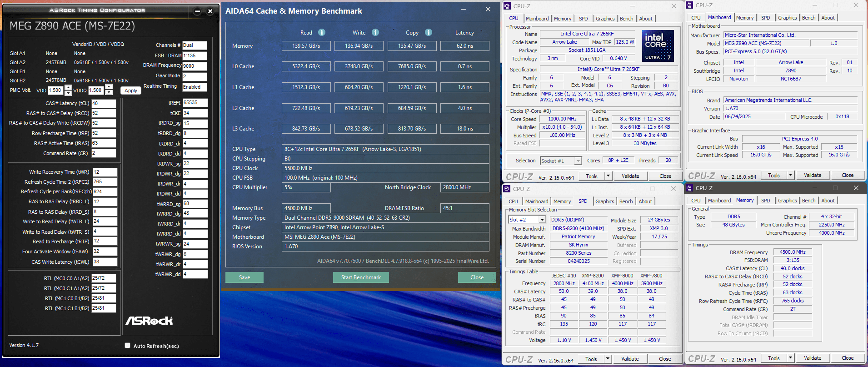Open the Socket #1 selection dropdown
The width and height of the screenshot is (868, 367).
pyautogui.click(x=578, y=161)
